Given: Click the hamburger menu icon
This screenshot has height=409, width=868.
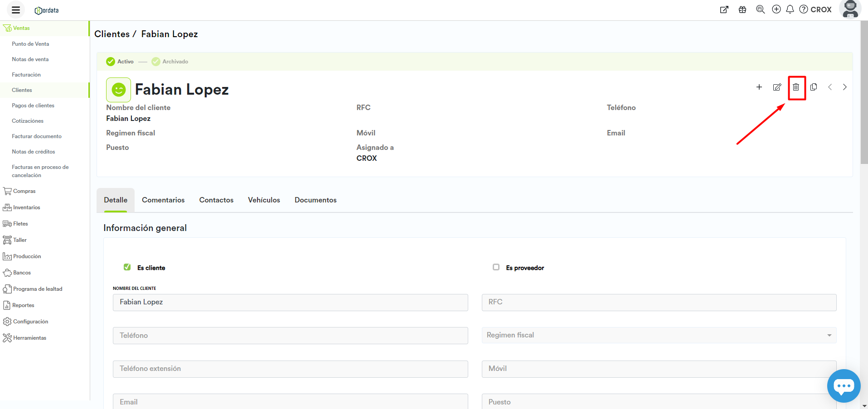Looking at the screenshot, I should click(x=16, y=10).
